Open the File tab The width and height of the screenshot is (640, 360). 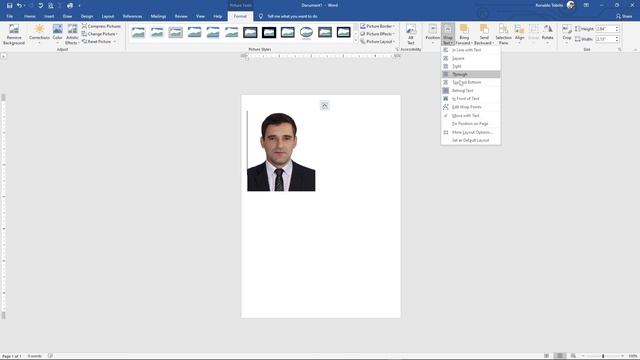tap(9, 16)
